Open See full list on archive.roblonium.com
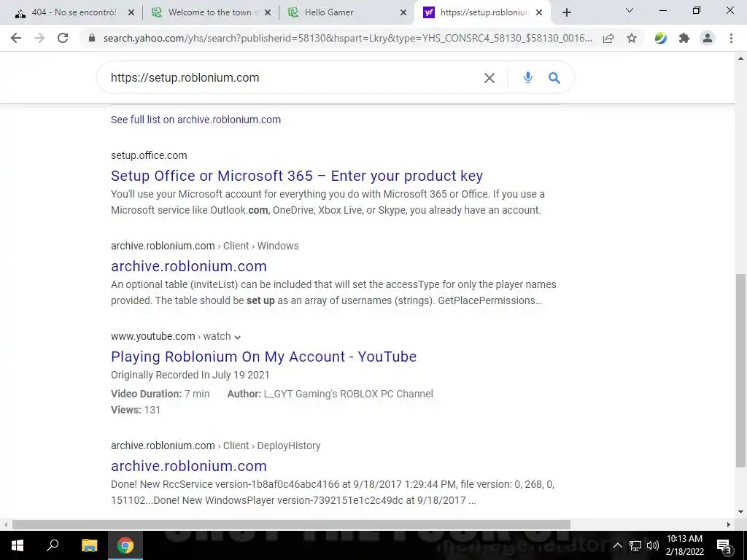Screen dimensions: 747x560 click(x=196, y=120)
